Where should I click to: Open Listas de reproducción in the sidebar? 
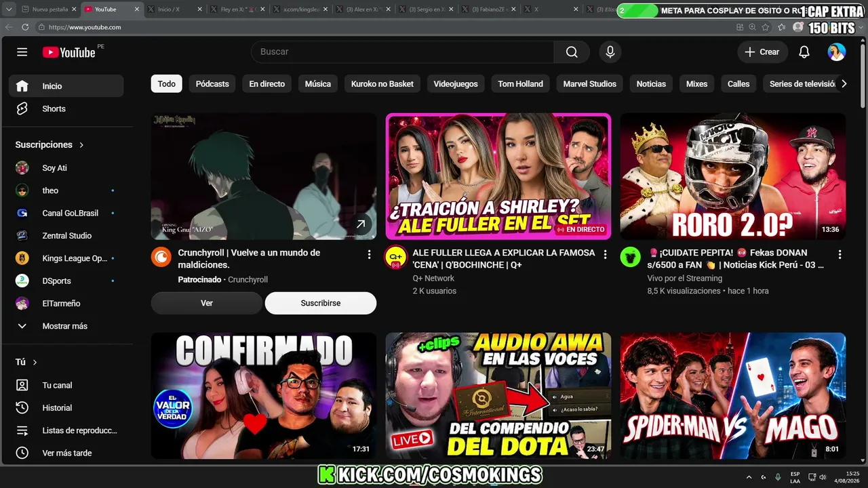66,430
